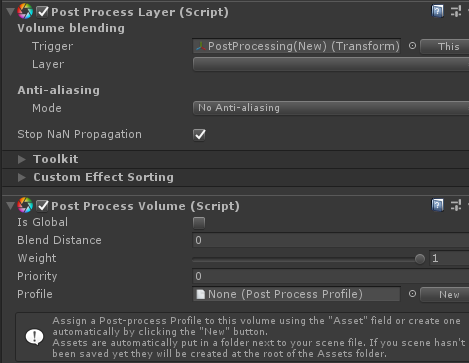
Task: Disable the Post Process Layer component checkbox
Action: point(43,12)
